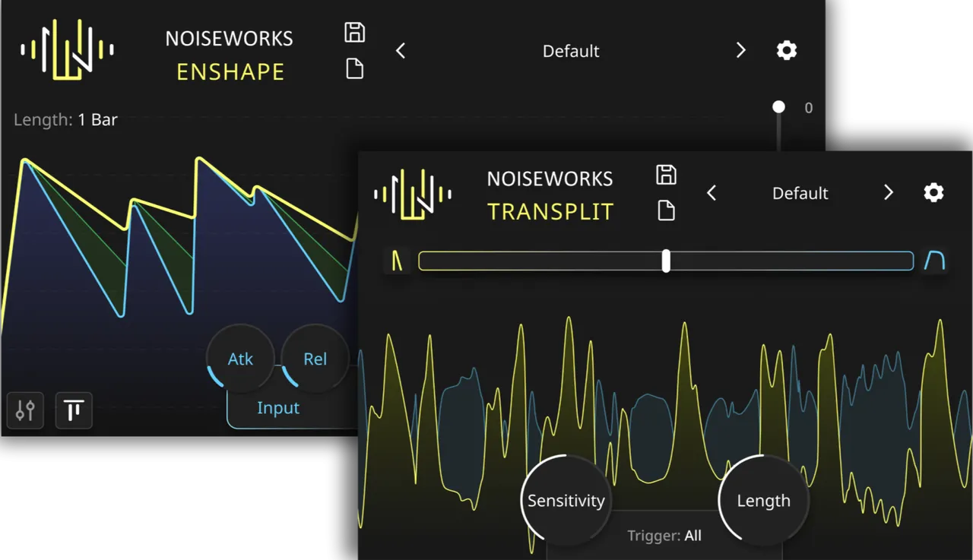The width and height of the screenshot is (973, 560).
Task: Open the Enshape Default preset menu
Action: tap(571, 51)
